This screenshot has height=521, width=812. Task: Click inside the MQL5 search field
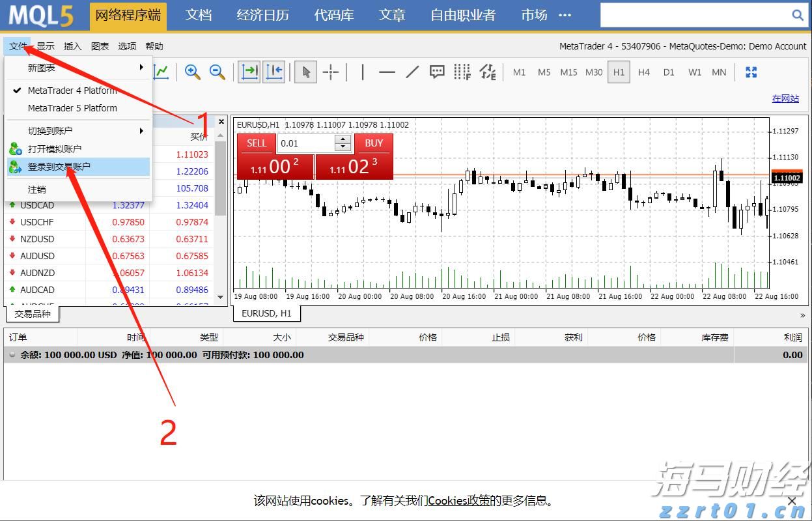[x=703, y=13]
